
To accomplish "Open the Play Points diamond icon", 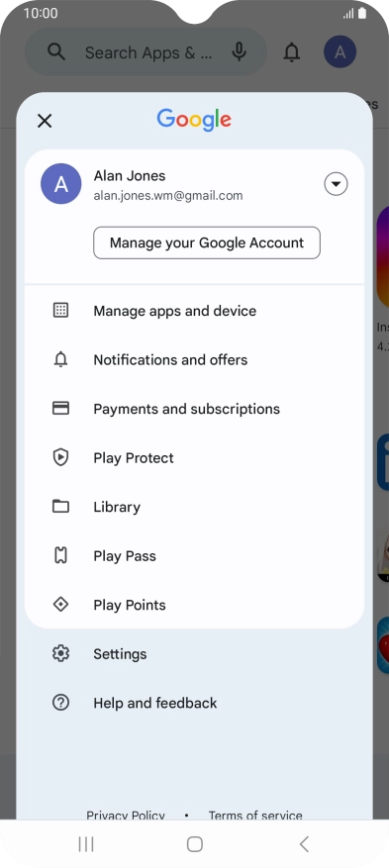I will 60,605.
